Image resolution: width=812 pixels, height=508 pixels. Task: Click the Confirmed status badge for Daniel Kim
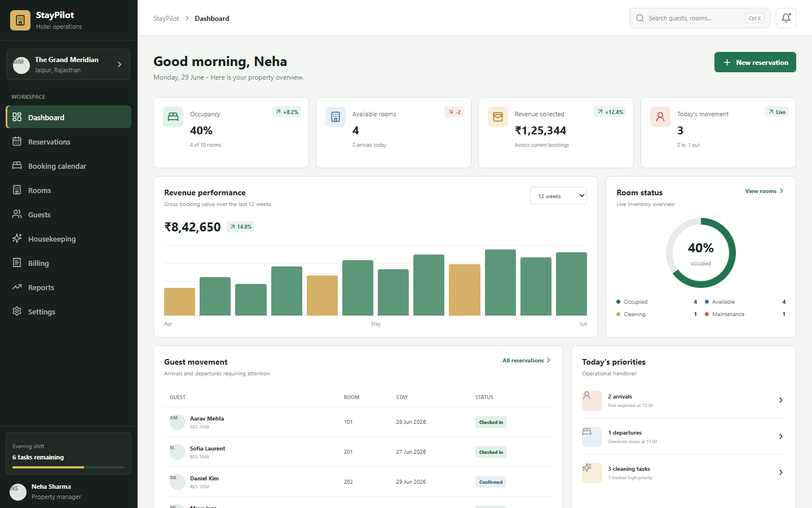491,482
